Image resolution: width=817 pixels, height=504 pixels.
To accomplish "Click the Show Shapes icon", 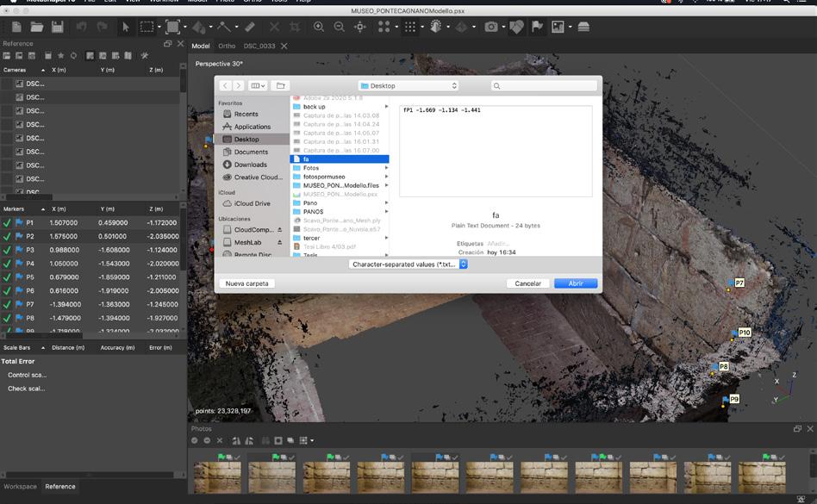I will pos(516,27).
